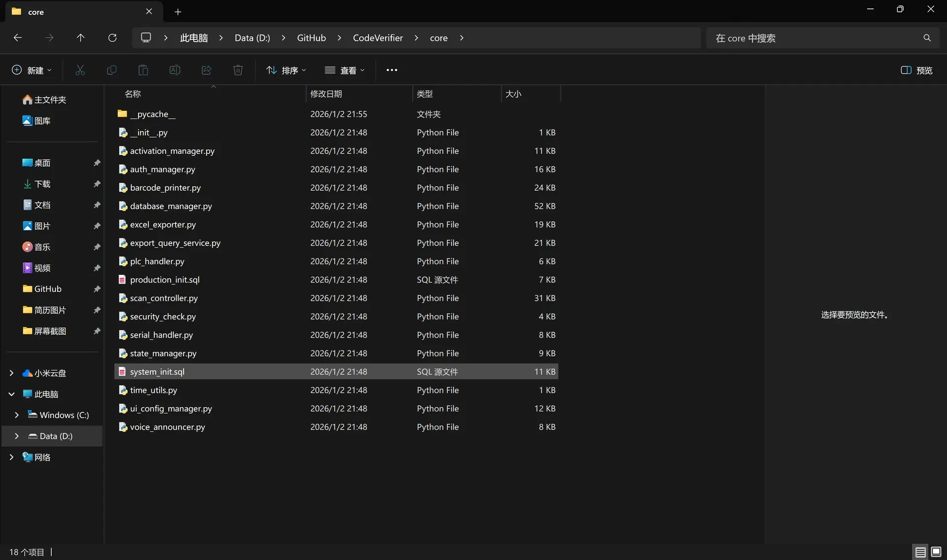
Task: Click the Paste clipboard icon
Action: point(143,70)
